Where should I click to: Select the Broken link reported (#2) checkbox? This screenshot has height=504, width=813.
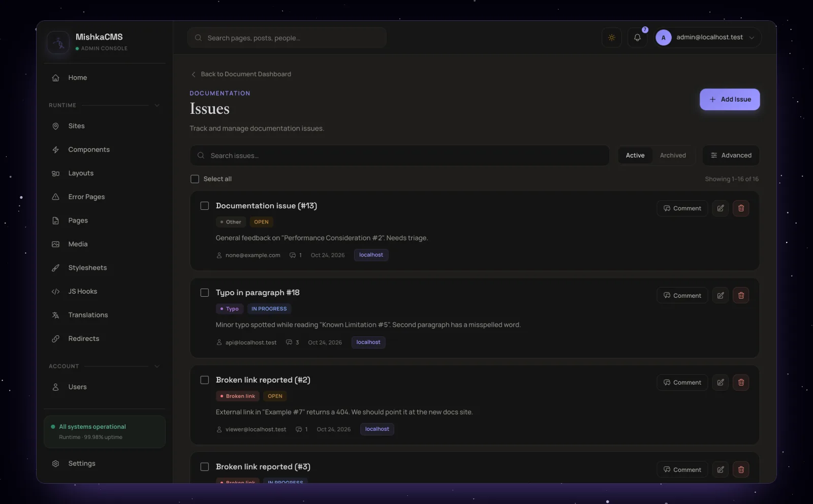pos(205,380)
